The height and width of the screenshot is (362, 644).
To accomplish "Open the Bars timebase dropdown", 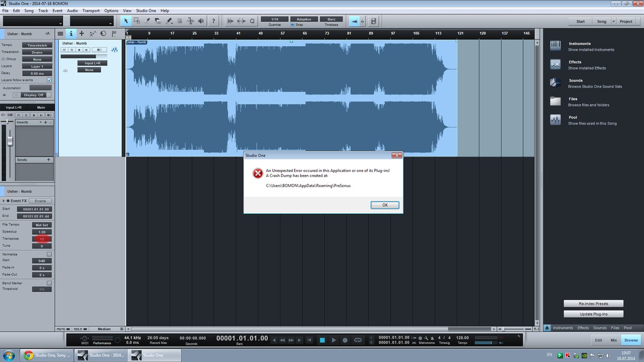I will 332,19.
